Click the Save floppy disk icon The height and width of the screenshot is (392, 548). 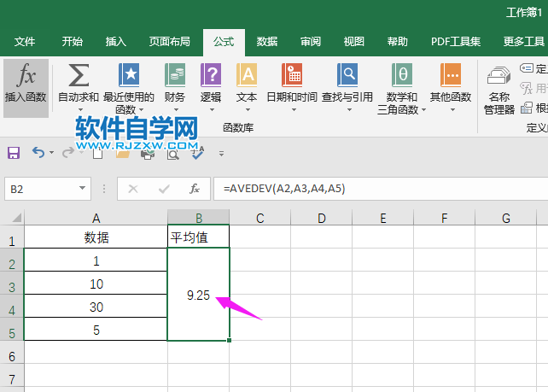(x=14, y=153)
